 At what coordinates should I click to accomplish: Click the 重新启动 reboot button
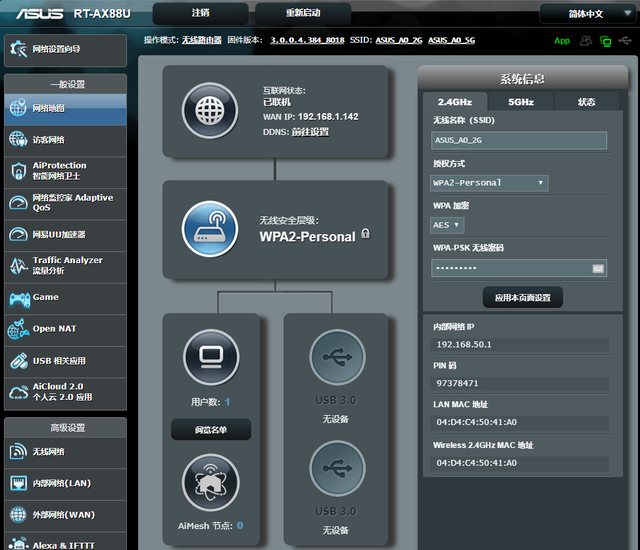(x=303, y=13)
